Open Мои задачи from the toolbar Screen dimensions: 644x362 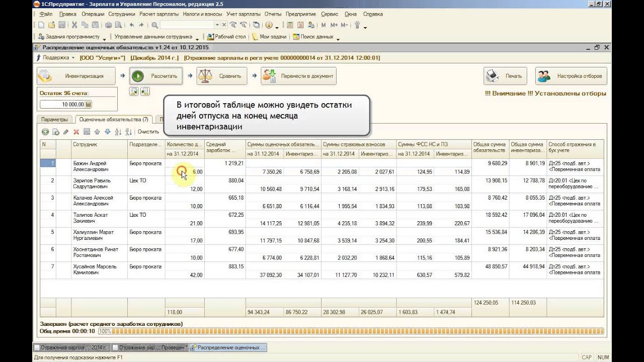(269, 37)
